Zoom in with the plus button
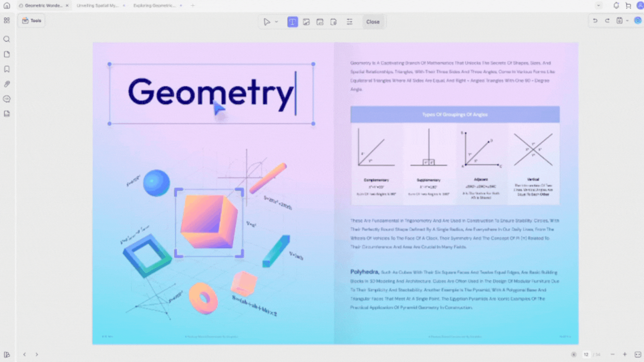644x362 pixels. coord(625,354)
